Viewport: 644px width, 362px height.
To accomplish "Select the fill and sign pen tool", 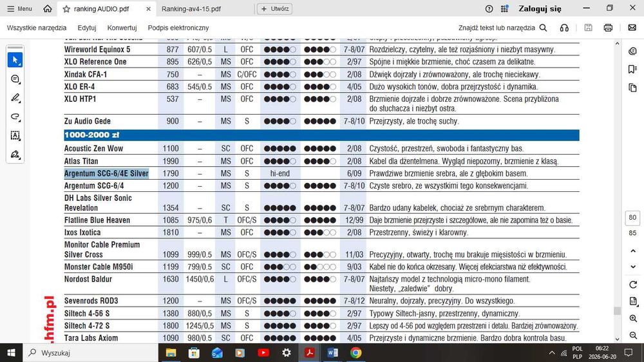I will click(x=15, y=155).
